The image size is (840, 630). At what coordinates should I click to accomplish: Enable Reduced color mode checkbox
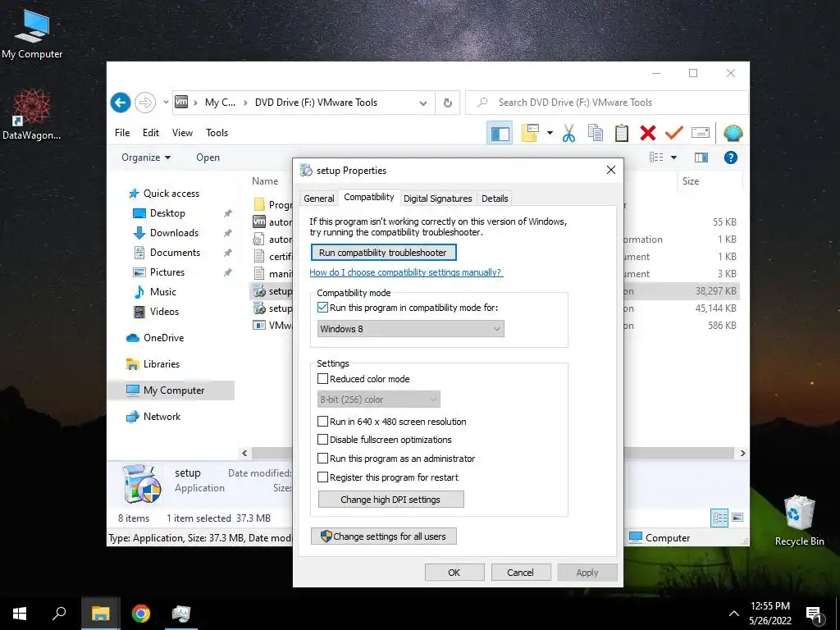pyautogui.click(x=322, y=379)
